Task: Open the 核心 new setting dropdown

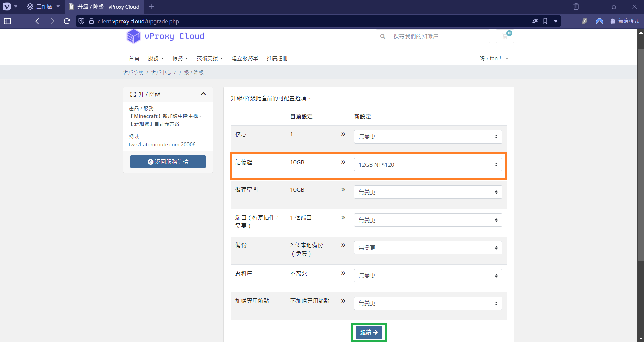Action: 428,137
